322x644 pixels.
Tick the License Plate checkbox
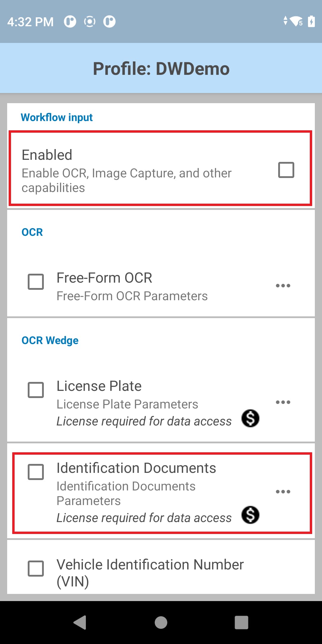(36, 390)
